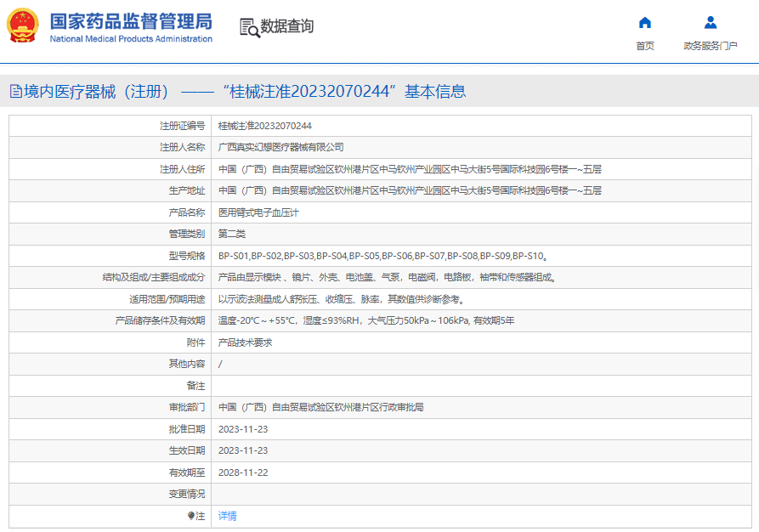Click the 结构及组成/主要组成成分 label
Image resolution: width=759 pixels, height=532 pixels.
(154, 277)
